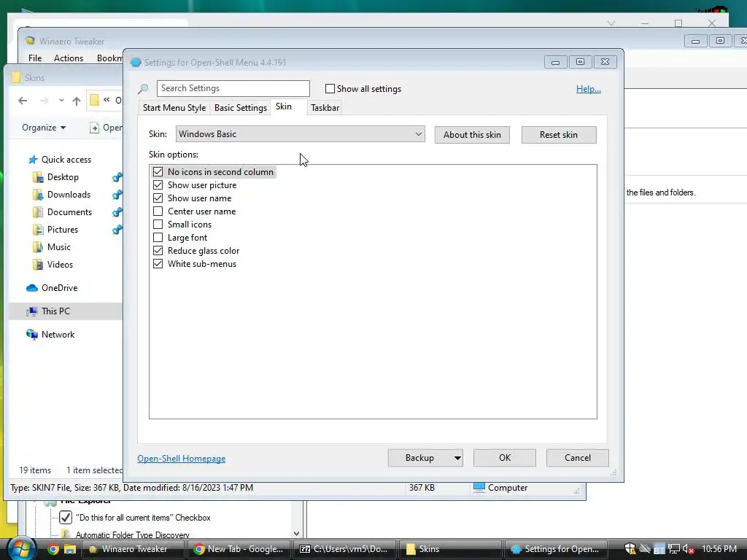The image size is (747, 560).
Task: Confirm settings with the OK button
Action: [505, 458]
